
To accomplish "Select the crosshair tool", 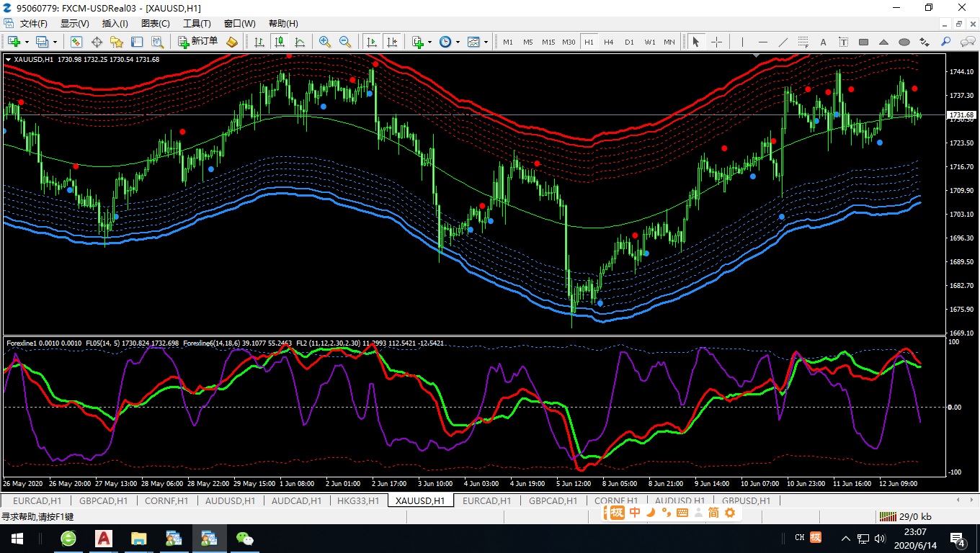I will click(716, 42).
